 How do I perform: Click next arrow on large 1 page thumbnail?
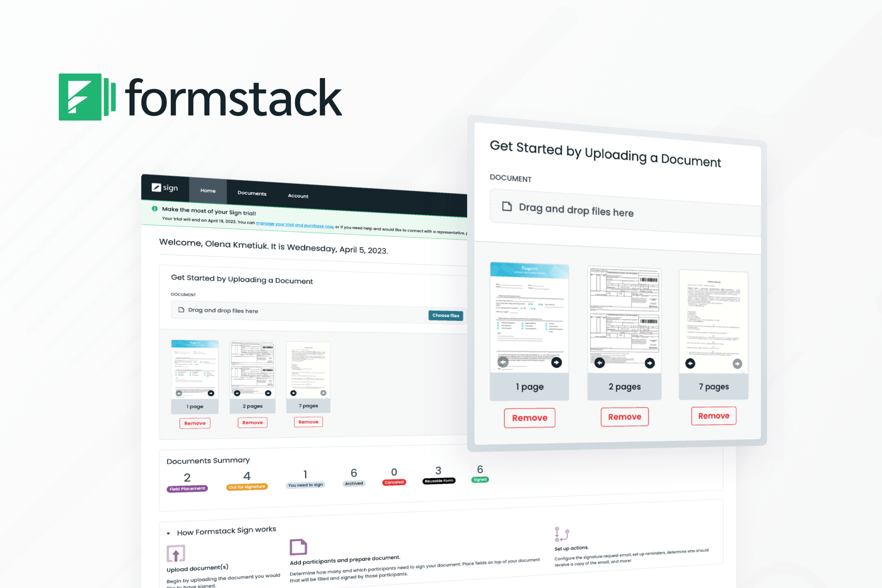click(556, 362)
